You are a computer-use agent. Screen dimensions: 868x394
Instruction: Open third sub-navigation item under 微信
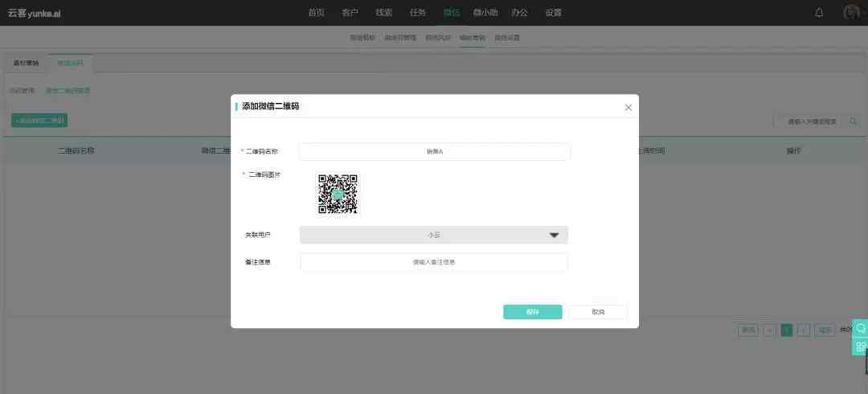(438, 38)
